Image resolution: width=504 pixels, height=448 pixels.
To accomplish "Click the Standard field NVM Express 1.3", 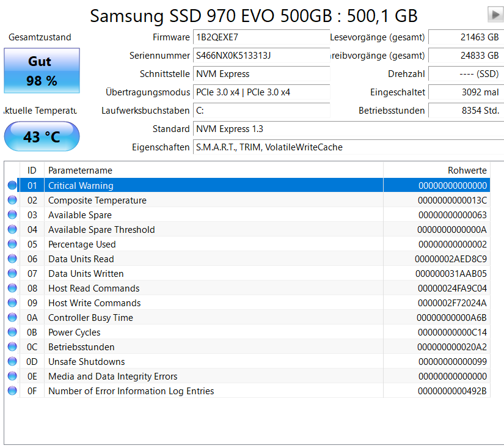I will click(x=348, y=129).
